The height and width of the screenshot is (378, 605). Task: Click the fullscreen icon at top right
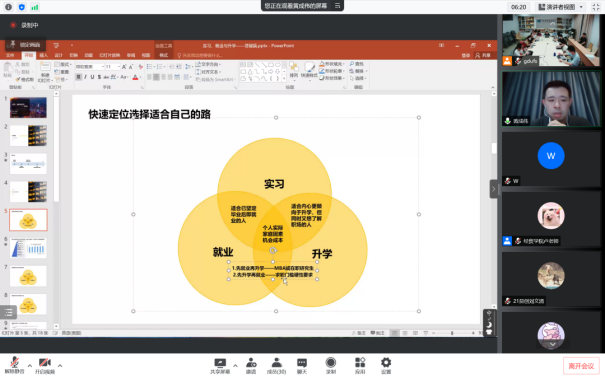coord(596,7)
